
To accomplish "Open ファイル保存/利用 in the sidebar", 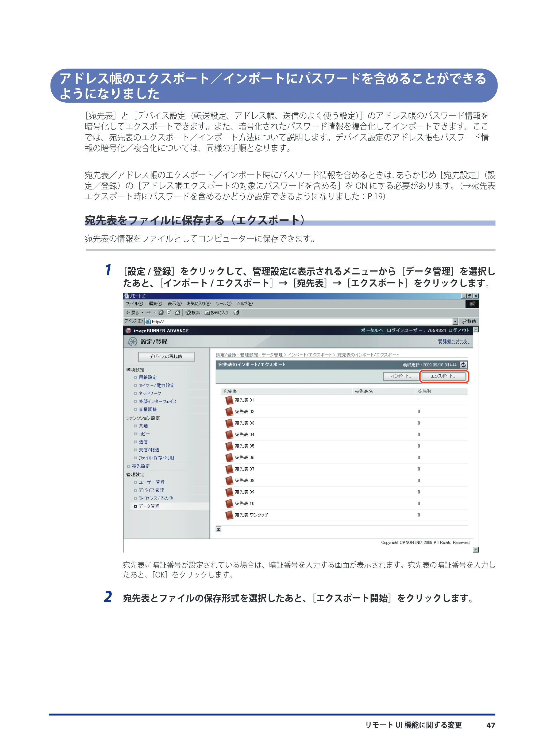I will pos(156,458).
